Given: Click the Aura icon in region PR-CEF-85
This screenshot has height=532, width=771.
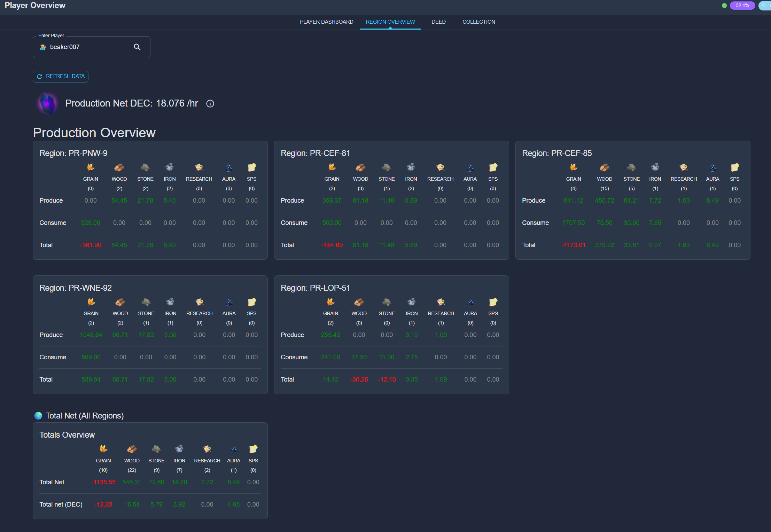Looking at the screenshot, I should pos(712,168).
